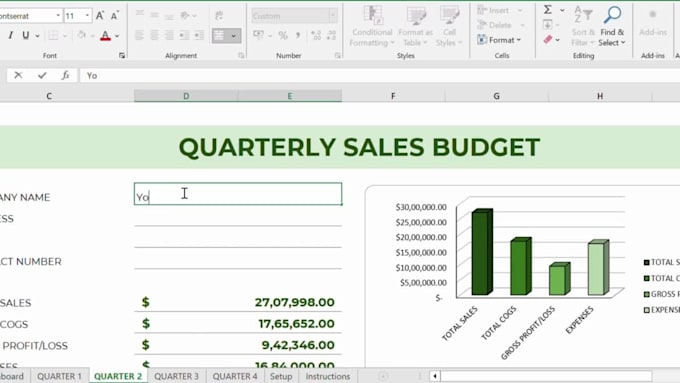This screenshot has height=383, width=680.
Task: Click the AutoSum sigma icon
Action: 548,10
